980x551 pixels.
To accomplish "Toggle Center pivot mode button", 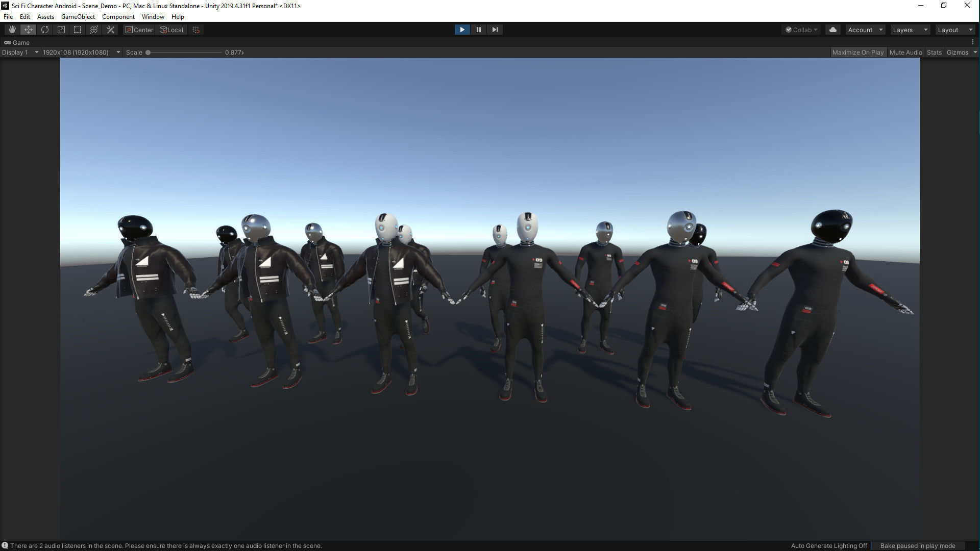I will (x=139, y=30).
